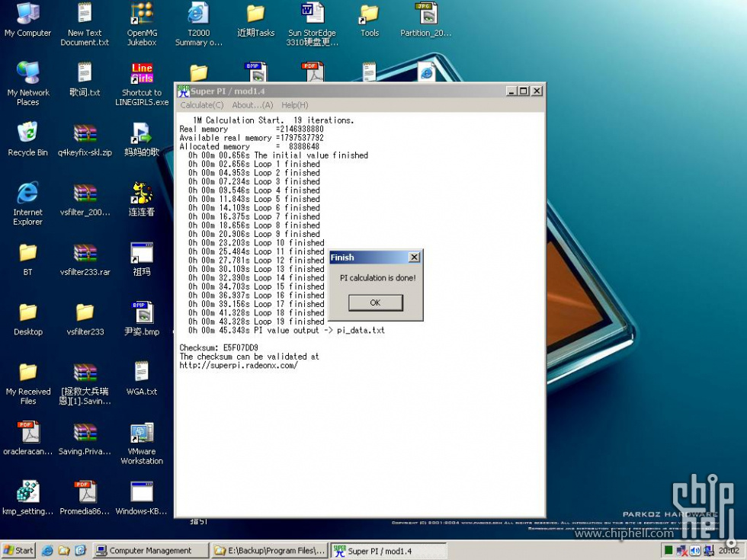Click the 'Available real memory' line
The height and width of the screenshot is (560, 747).
coord(252,138)
